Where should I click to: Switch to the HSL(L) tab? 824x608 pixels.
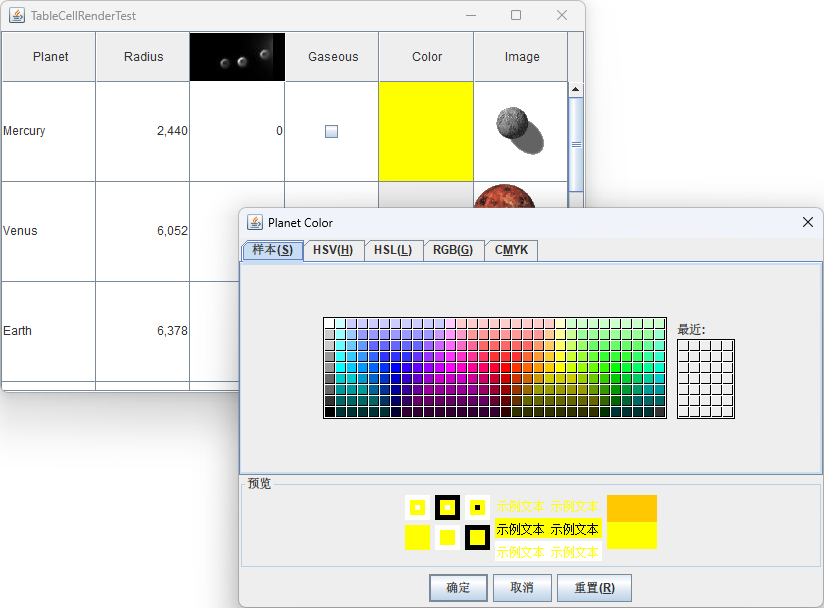pyautogui.click(x=393, y=250)
